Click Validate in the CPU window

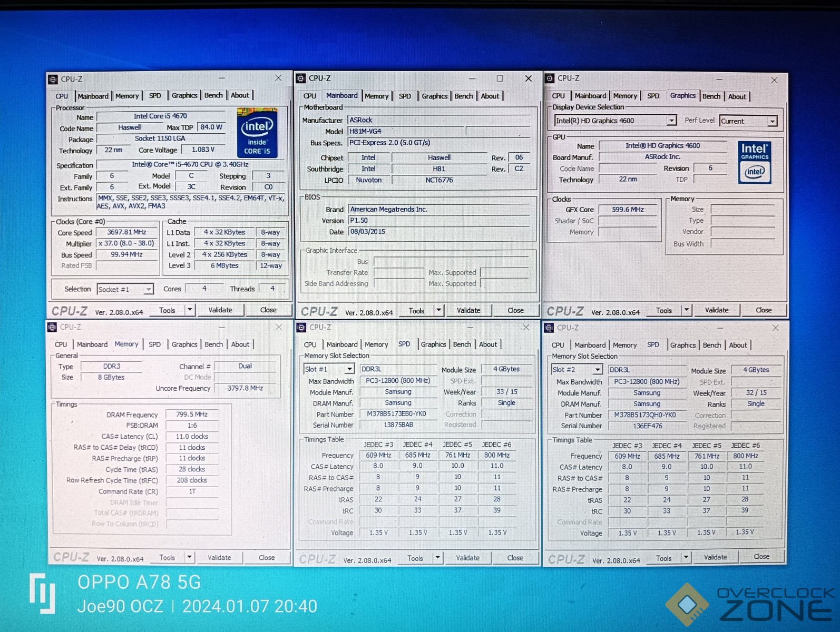point(220,310)
